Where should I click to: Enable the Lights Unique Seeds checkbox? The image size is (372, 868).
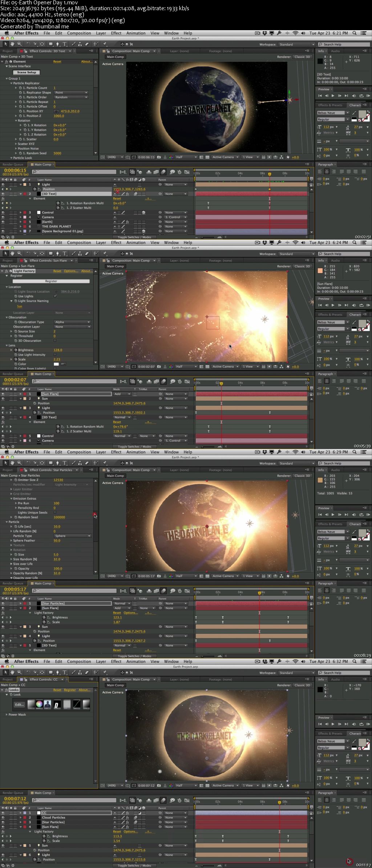(x=55, y=512)
